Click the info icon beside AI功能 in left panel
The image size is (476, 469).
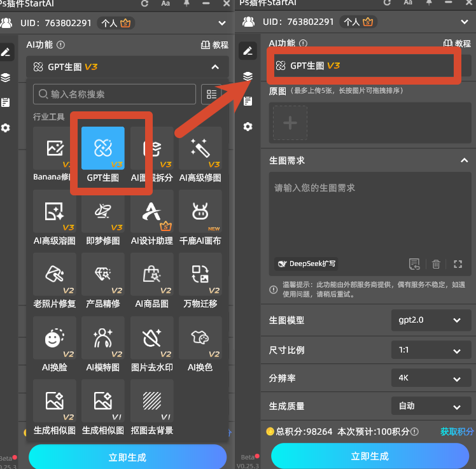60,45
